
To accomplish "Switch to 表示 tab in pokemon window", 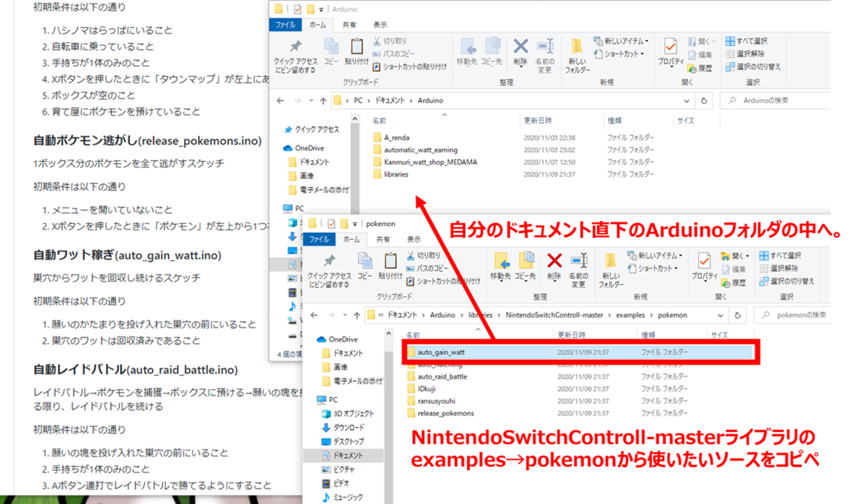I will [x=414, y=240].
